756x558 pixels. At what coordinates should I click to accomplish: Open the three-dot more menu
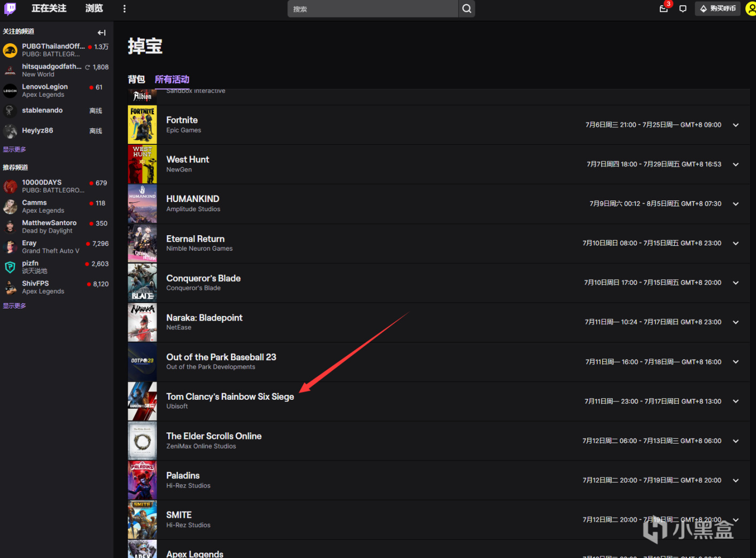(x=124, y=9)
